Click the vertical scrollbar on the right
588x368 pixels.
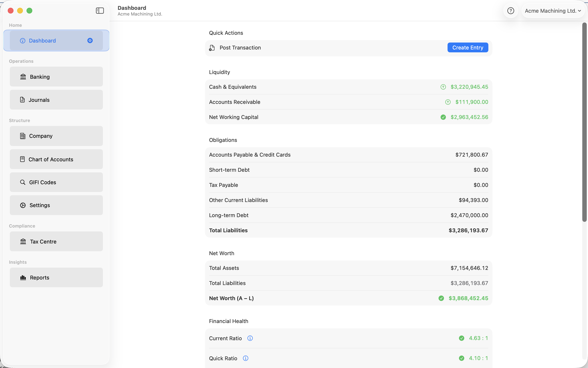coord(584,122)
